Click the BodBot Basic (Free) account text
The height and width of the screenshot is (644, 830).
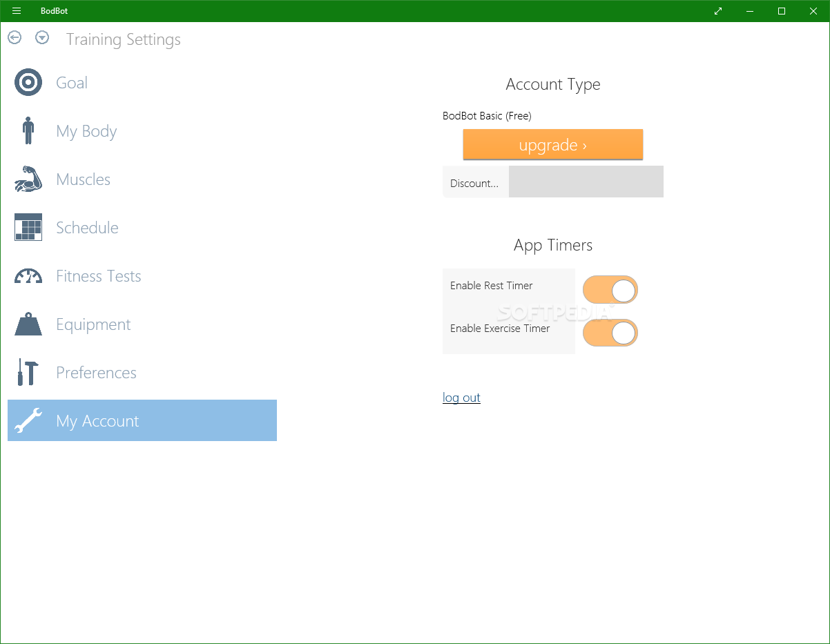click(487, 116)
